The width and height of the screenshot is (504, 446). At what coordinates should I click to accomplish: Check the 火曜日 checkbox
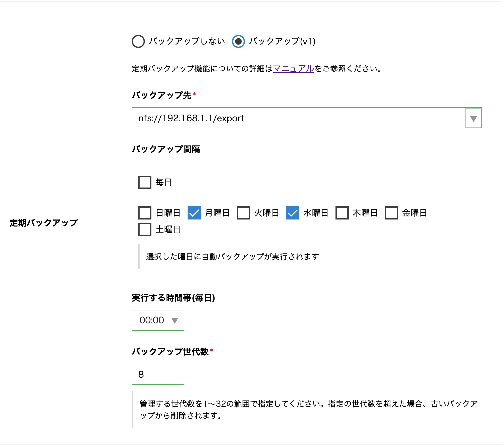pos(243,213)
